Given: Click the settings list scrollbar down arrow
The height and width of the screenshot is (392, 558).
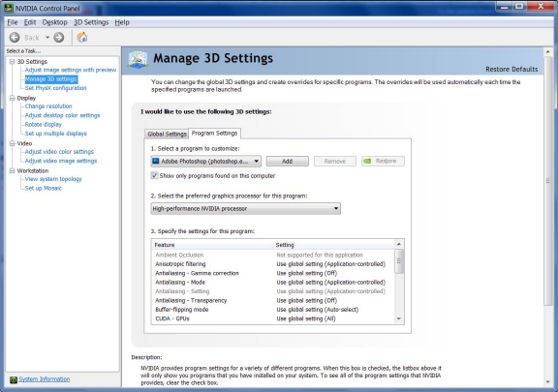Looking at the screenshot, I should pyautogui.click(x=399, y=318).
